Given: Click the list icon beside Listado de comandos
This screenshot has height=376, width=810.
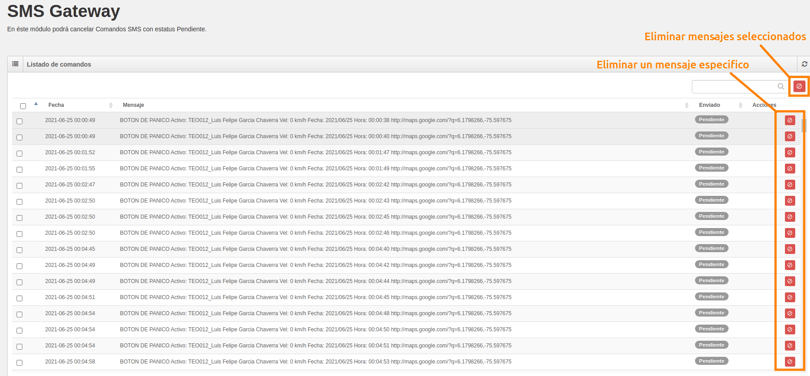Looking at the screenshot, I should tap(15, 64).
